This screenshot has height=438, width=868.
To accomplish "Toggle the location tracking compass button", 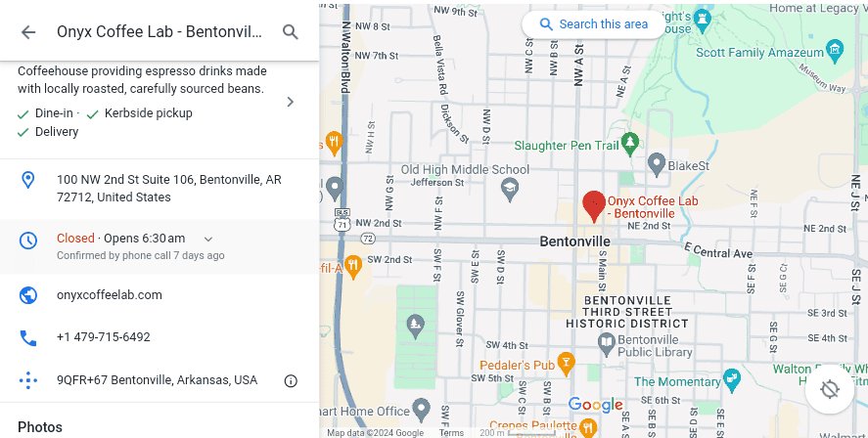I will 829,389.
